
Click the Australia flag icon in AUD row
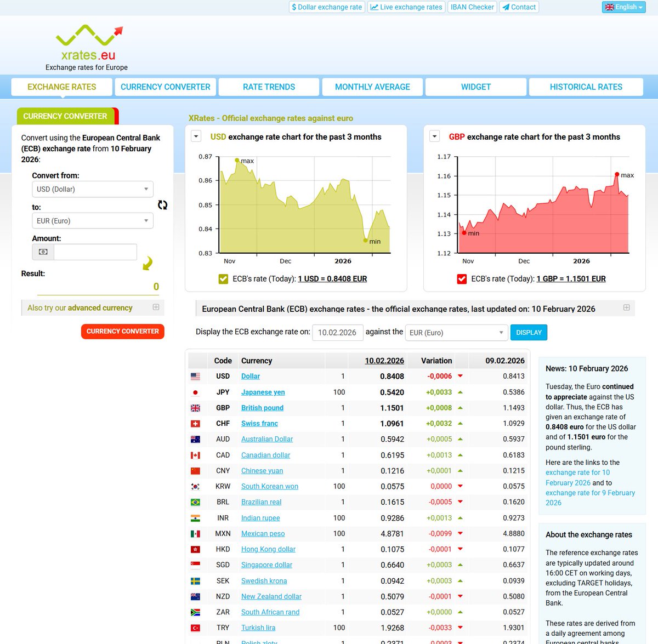tap(195, 440)
